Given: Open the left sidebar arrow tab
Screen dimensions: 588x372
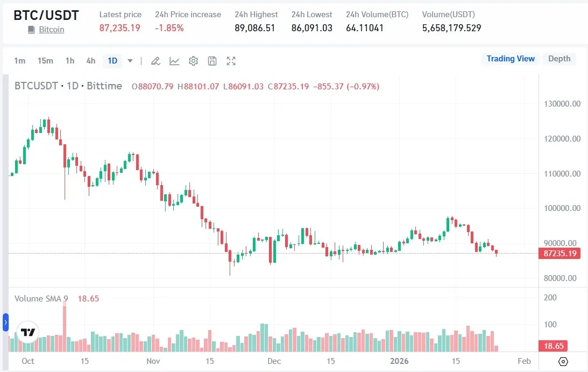Looking at the screenshot, I should [4, 323].
